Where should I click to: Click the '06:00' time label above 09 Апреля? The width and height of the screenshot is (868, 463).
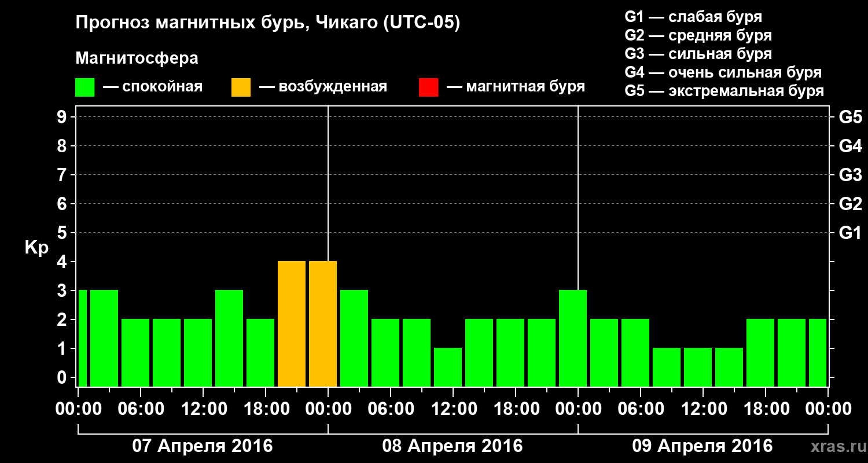point(641,409)
